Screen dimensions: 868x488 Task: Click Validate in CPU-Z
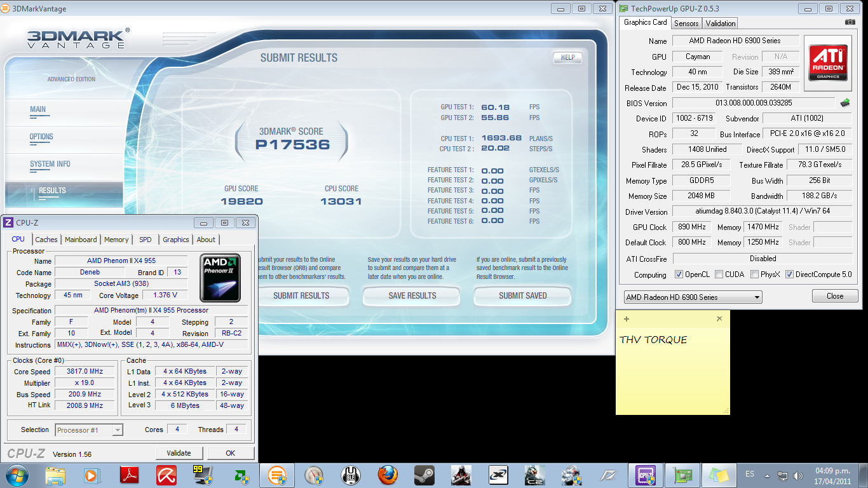pos(179,453)
